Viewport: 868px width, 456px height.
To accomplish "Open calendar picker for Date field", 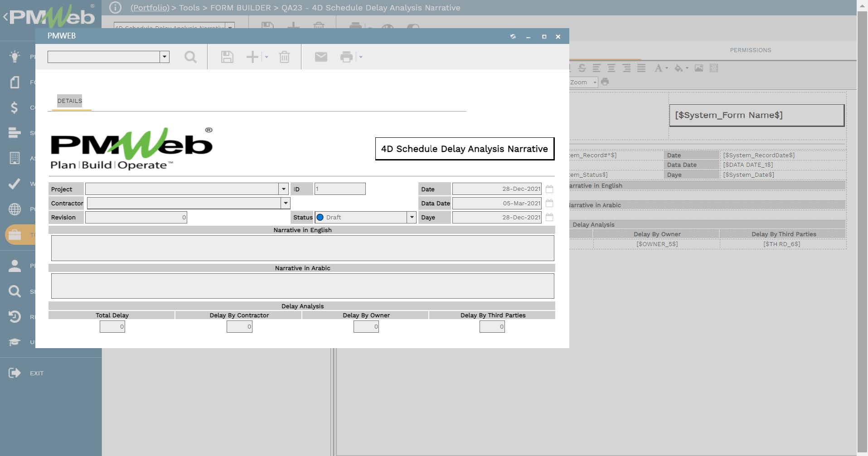I will pos(549,189).
